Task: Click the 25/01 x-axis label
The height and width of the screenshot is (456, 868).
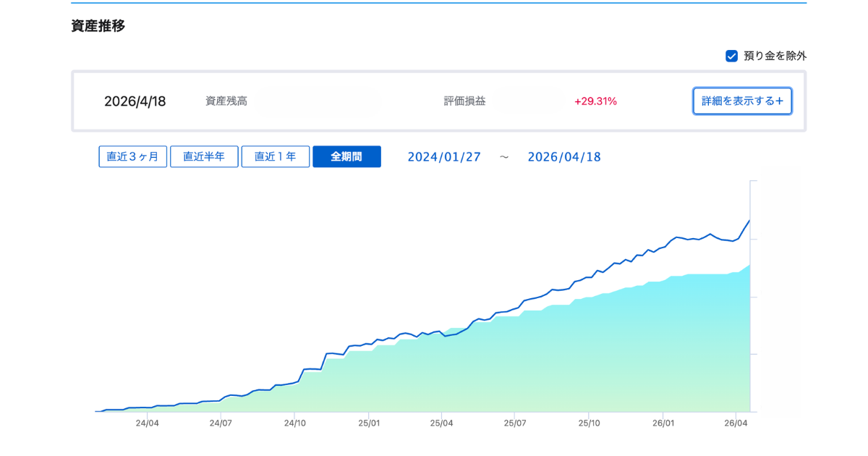Action: (369, 423)
